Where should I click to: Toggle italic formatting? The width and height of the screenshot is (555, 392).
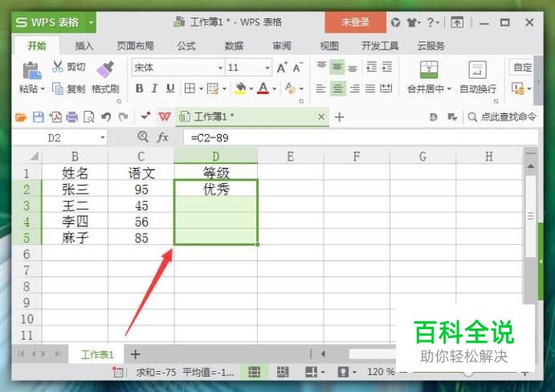[x=154, y=88]
